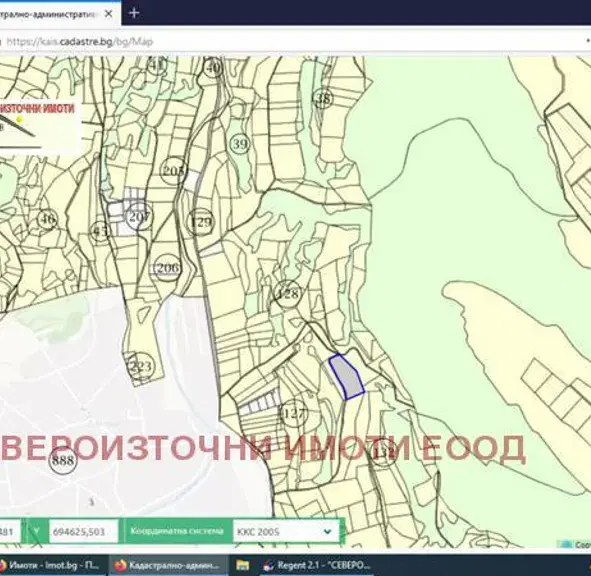Click district label 45 on the map

click(100, 231)
